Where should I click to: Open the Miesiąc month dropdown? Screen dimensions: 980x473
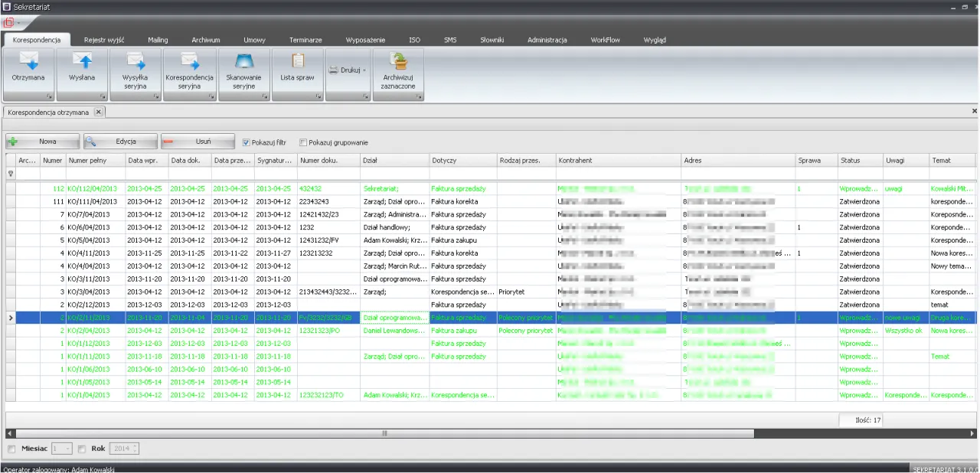[68, 449]
